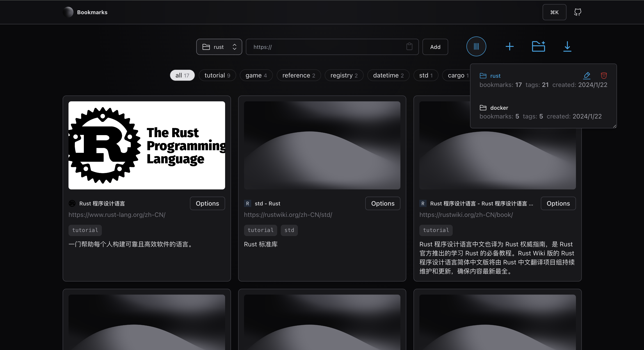Click the plus add bookmark icon
The height and width of the screenshot is (350, 644).
pos(509,46)
